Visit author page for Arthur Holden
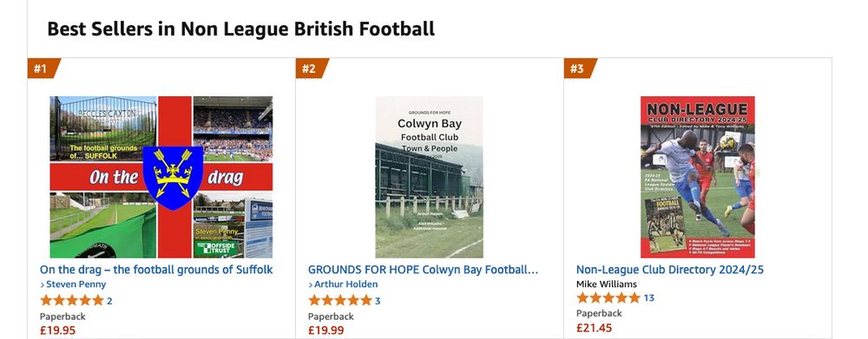Viewport: 868px width, 339px height. click(346, 284)
